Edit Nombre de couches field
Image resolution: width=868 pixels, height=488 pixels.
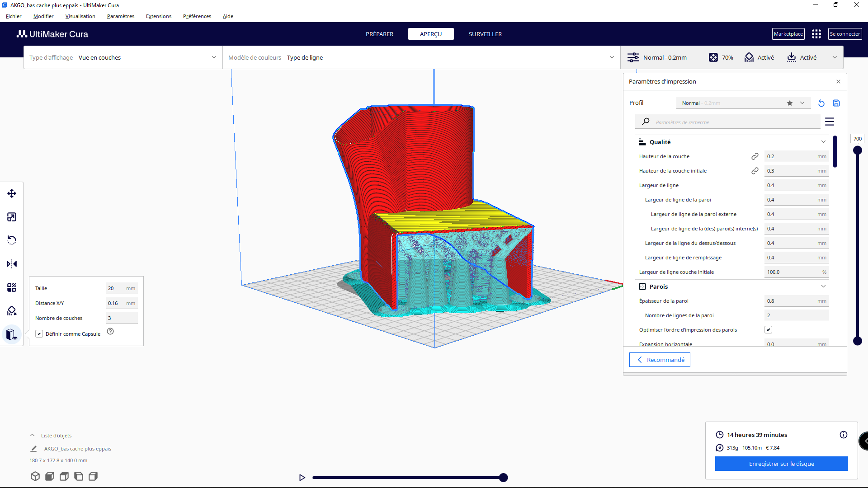click(122, 318)
